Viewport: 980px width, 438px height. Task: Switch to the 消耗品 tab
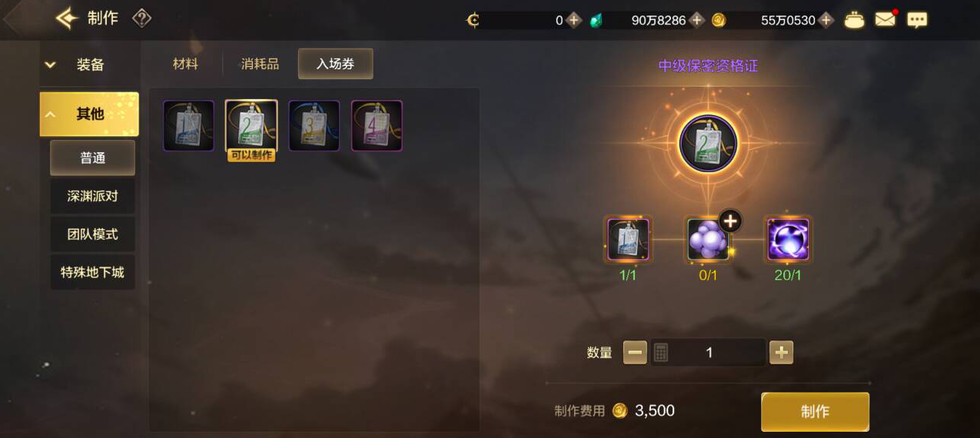click(260, 64)
